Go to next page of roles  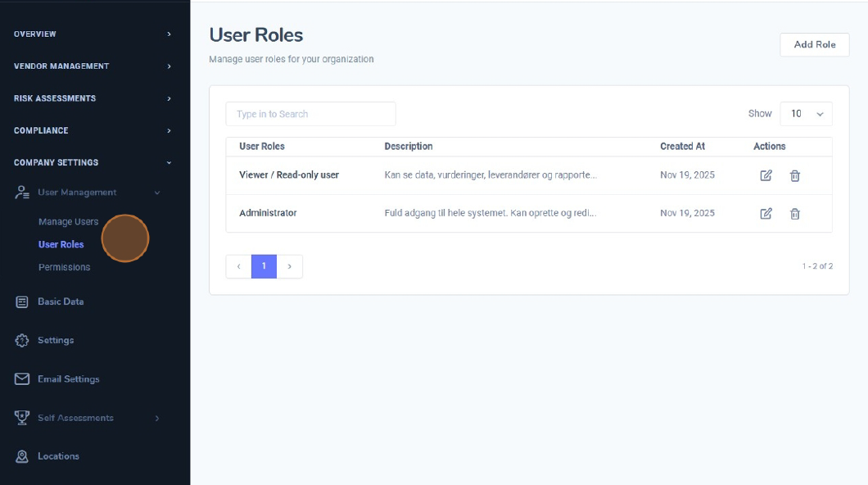pyautogui.click(x=290, y=266)
